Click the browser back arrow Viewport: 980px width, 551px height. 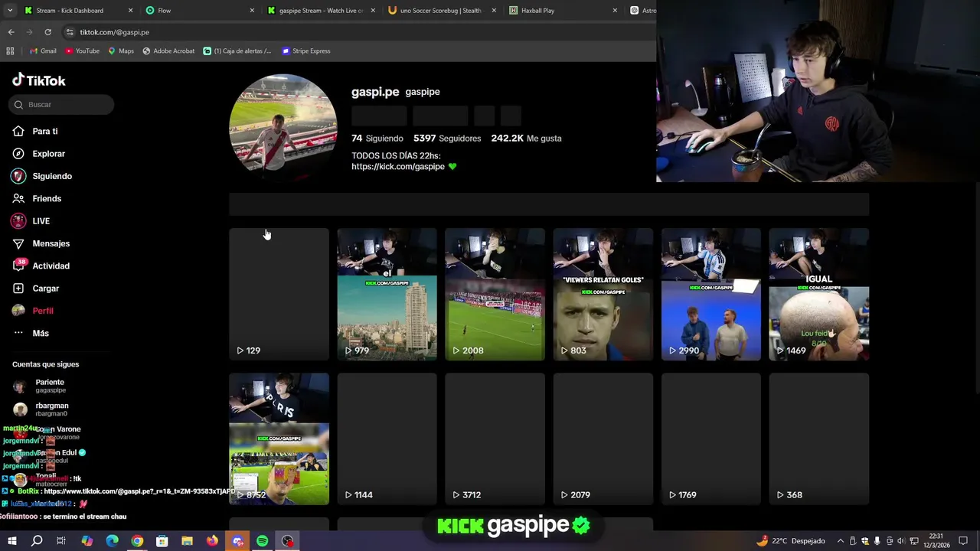coord(11,32)
